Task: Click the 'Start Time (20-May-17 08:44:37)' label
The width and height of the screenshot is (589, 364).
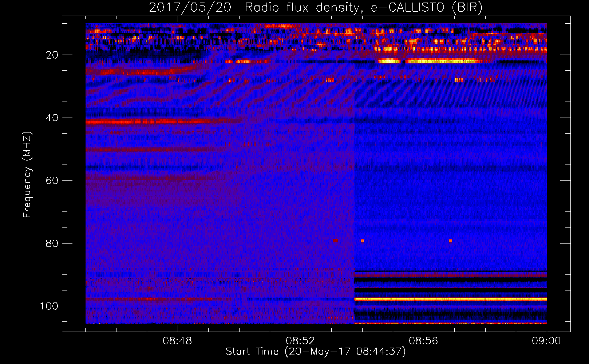Action: (x=315, y=352)
